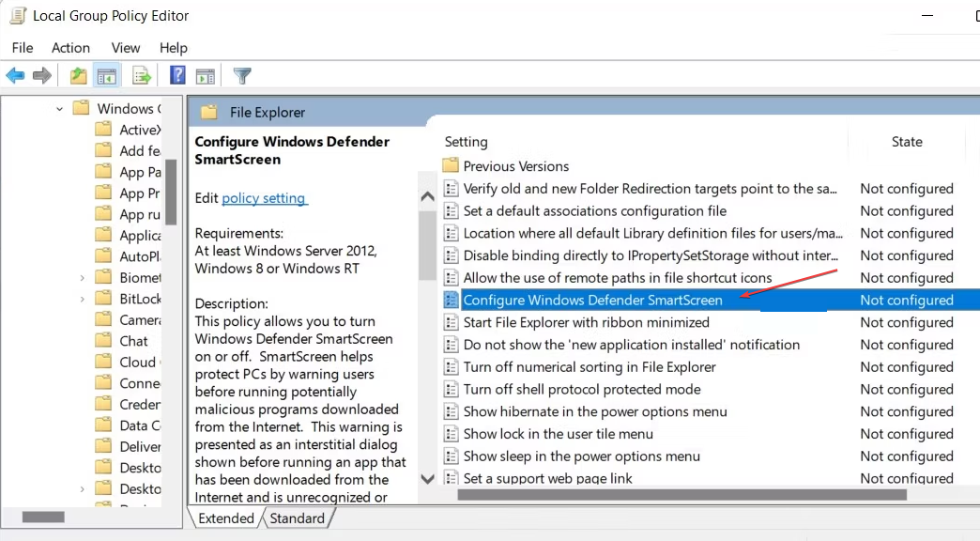This screenshot has width=980, height=541.
Task: Click the Previous Versions folder icon
Action: 451,165
